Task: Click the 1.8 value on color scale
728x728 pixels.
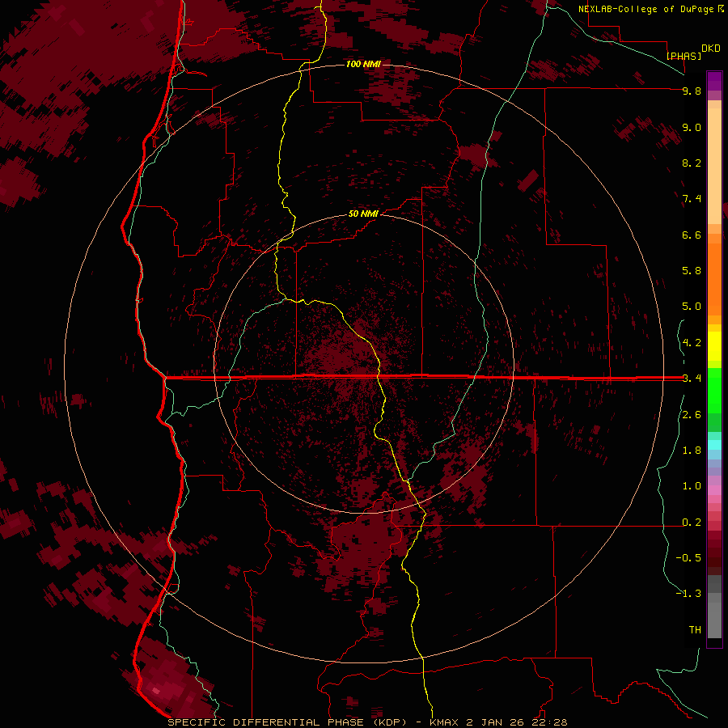Action: (x=692, y=451)
